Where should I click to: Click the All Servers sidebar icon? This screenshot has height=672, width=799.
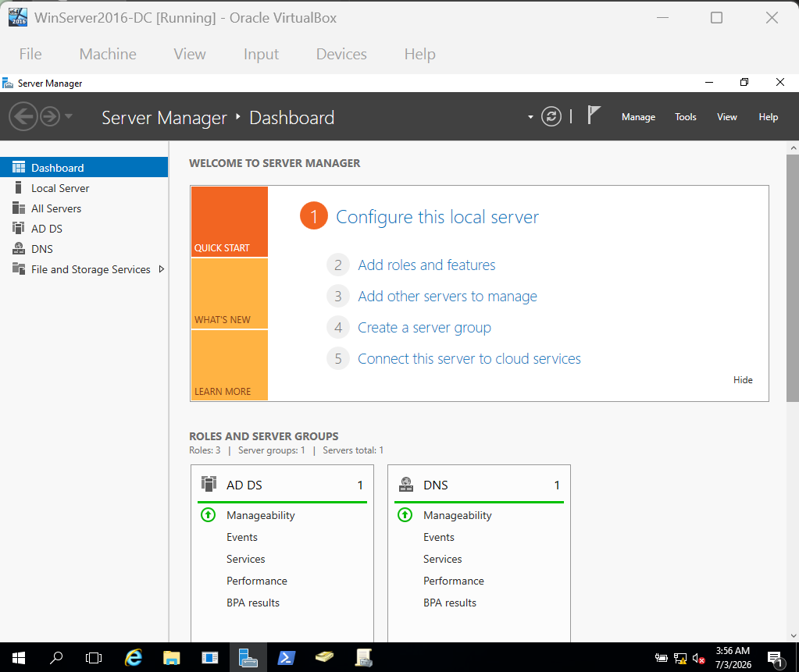19,208
